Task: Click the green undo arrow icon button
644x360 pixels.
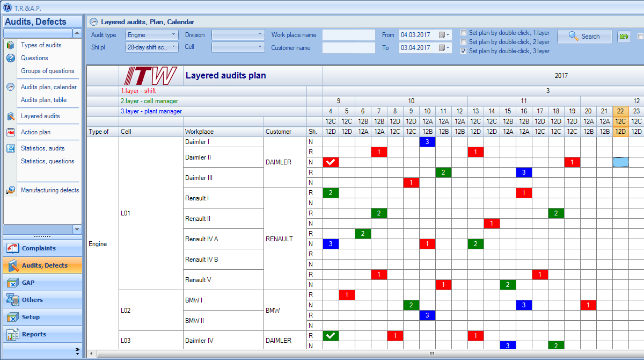Action: point(624,37)
